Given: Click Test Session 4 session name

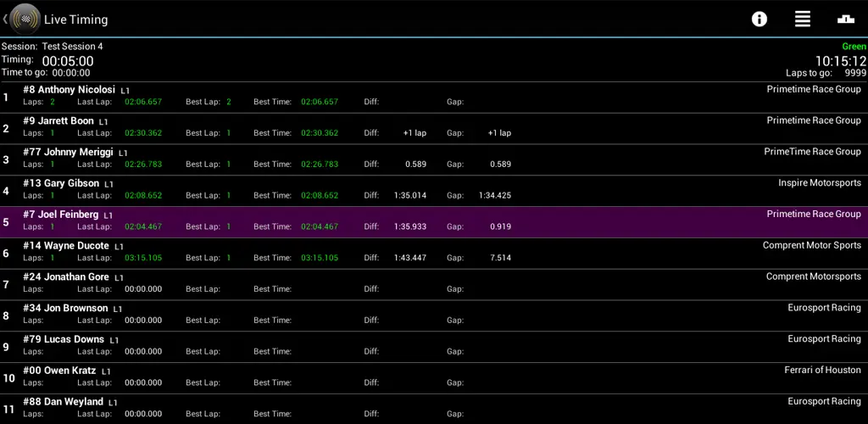Looking at the screenshot, I should [x=73, y=47].
